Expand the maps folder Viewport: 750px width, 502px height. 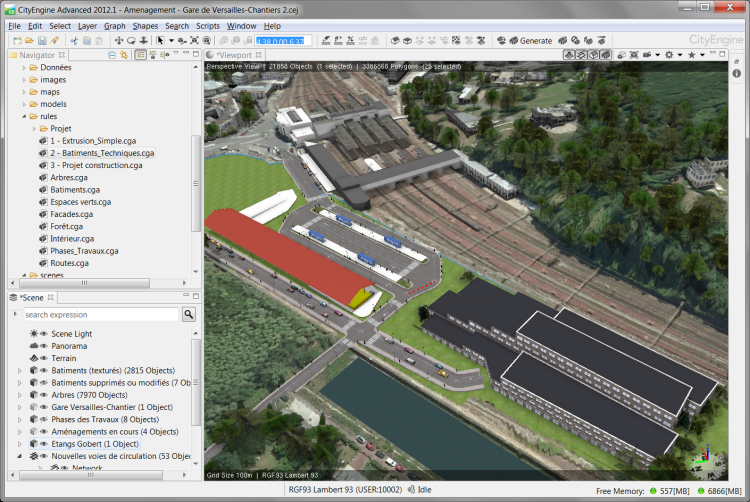tap(24, 92)
